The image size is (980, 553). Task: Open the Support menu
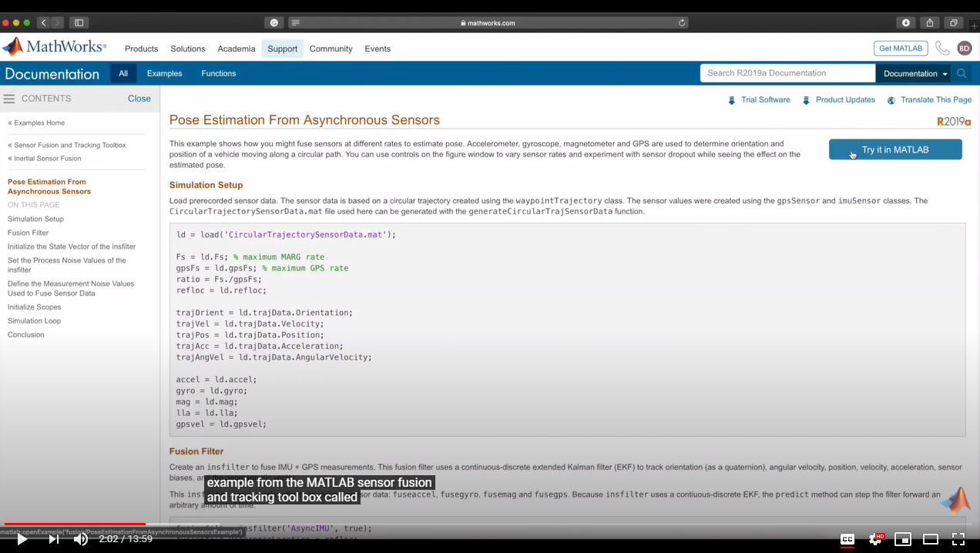(x=282, y=49)
